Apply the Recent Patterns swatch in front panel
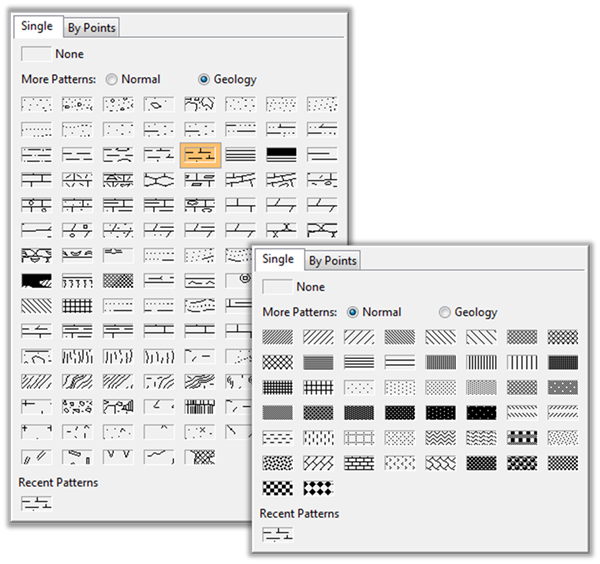The image size is (600, 564). click(277, 535)
